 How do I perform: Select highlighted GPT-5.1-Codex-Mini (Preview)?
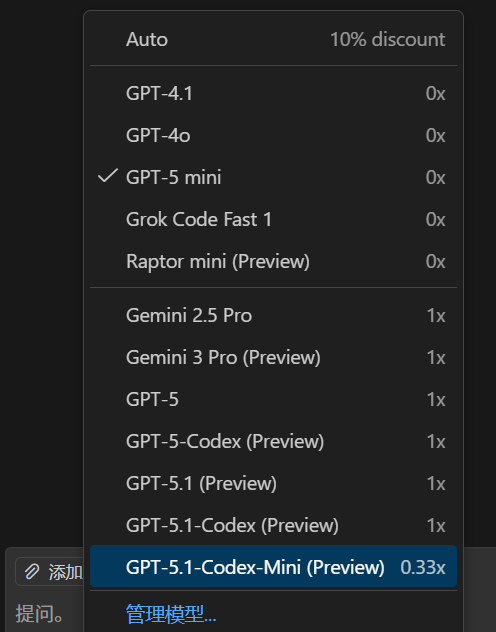pos(273,566)
